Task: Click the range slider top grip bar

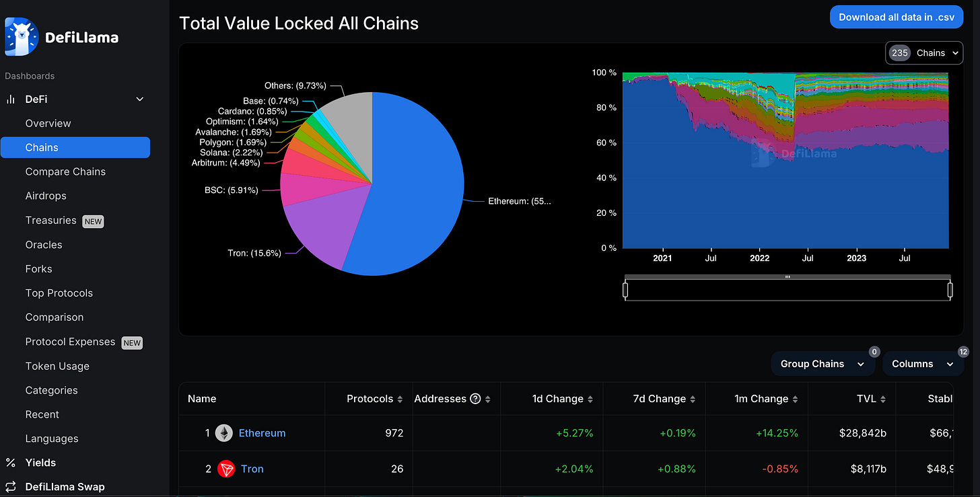Action: (788, 276)
